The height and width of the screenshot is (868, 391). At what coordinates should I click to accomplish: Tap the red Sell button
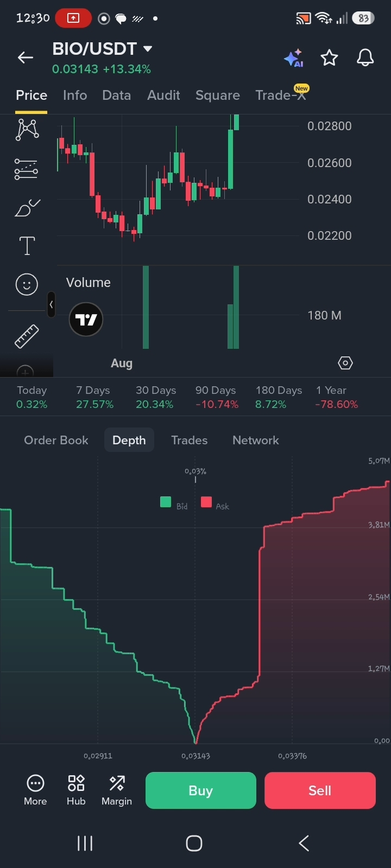320,790
